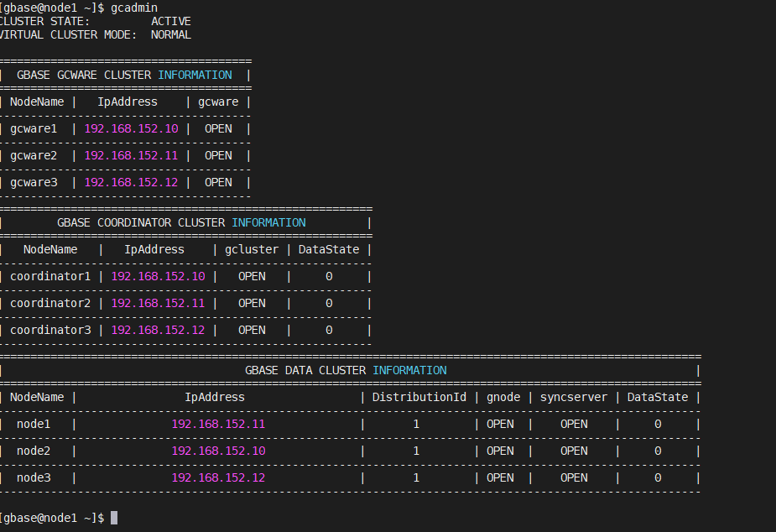Screen dimensions: 776x532
Task: Click the VIRTUAL CLUSTER MODE label
Action: [68, 34]
